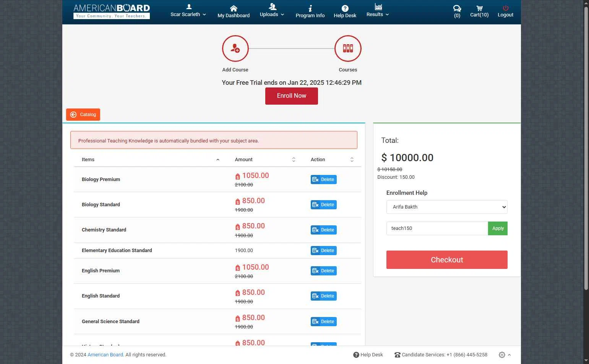The width and height of the screenshot is (589, 364).
Task: Delete Chemistry Standard from cart
Action: [x=324, y=230]
